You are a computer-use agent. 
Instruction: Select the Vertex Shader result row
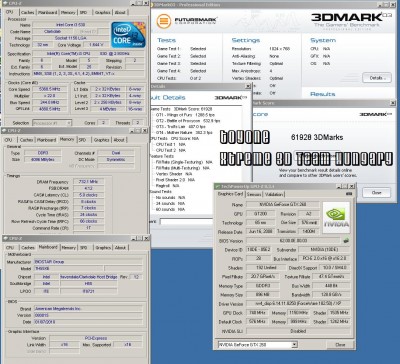pos(174,174)
